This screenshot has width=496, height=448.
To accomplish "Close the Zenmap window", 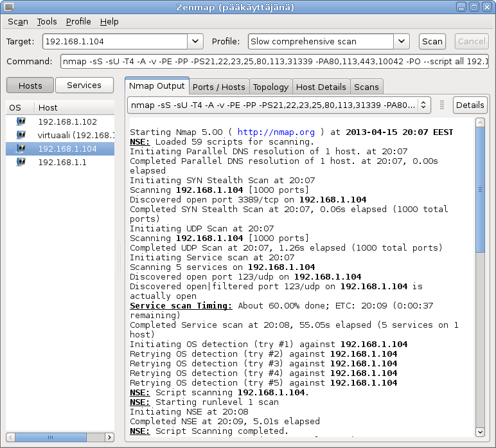I will pos(486,7).
